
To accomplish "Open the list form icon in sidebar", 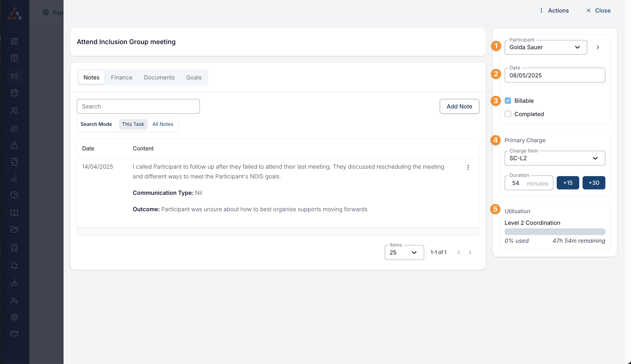I will 14,129.
